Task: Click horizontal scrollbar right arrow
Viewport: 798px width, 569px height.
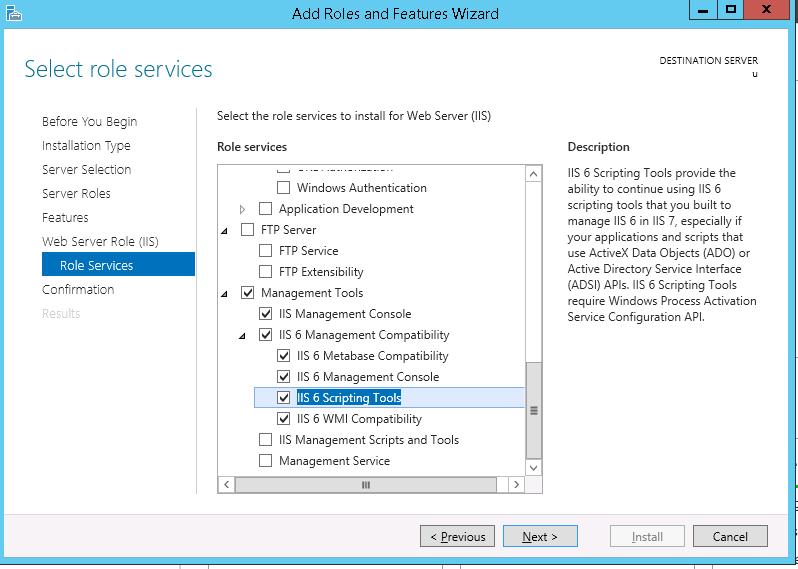Action: pyautogui.click(x=516, y=485)
